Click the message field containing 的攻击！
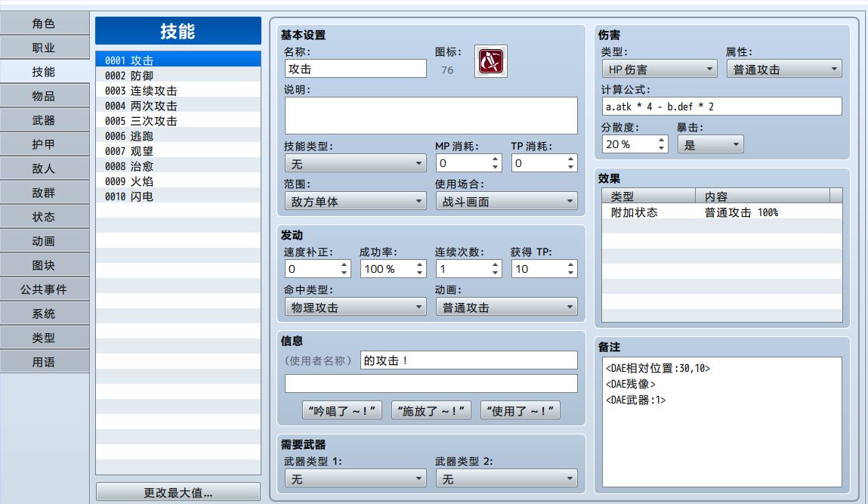 pos(468,360)
